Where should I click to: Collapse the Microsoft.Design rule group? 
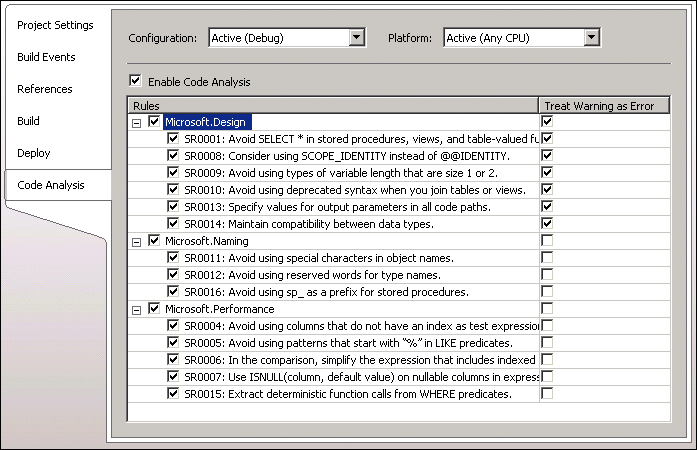[136, 123]
